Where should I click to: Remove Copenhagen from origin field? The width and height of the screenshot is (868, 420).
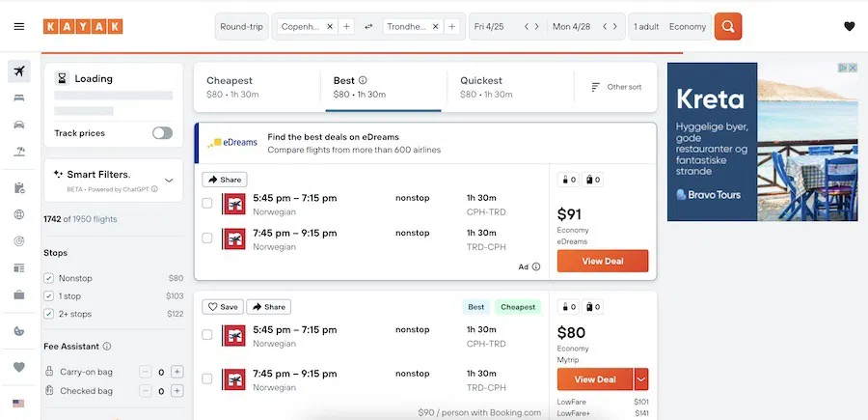point(330,27)
